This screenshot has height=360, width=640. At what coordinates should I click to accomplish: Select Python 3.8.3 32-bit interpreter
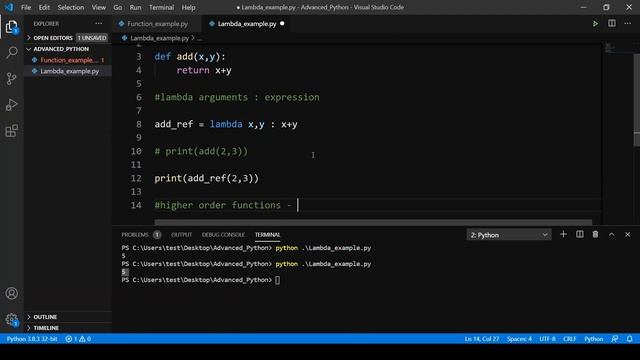coord(32,339)
